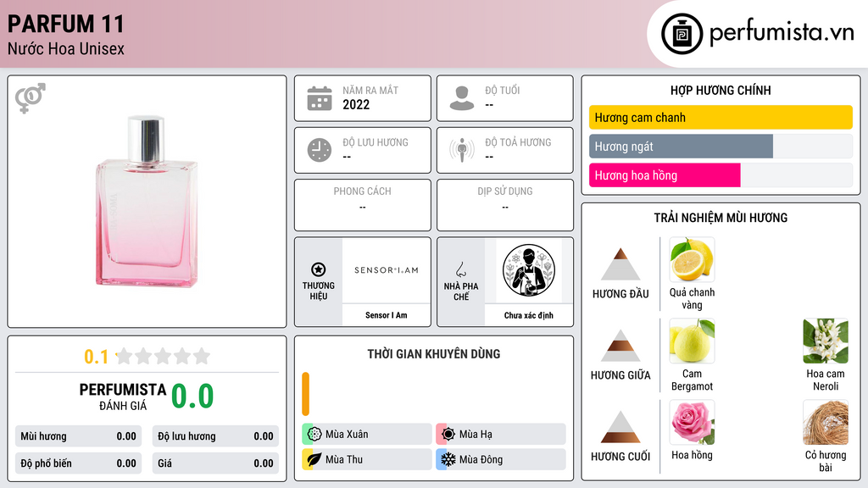The height and width of the screenshot is (488, 868).
Task: Click the Hoa cam Neroli note image
Action: pyautogui.click(x=826, y=341)
